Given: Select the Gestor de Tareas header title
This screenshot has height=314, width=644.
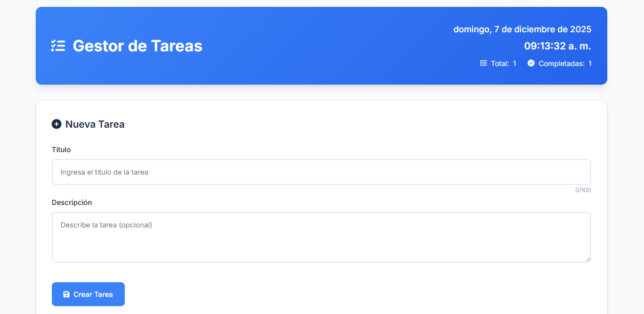Looking at the screenshot, I should tap(138, 46).
